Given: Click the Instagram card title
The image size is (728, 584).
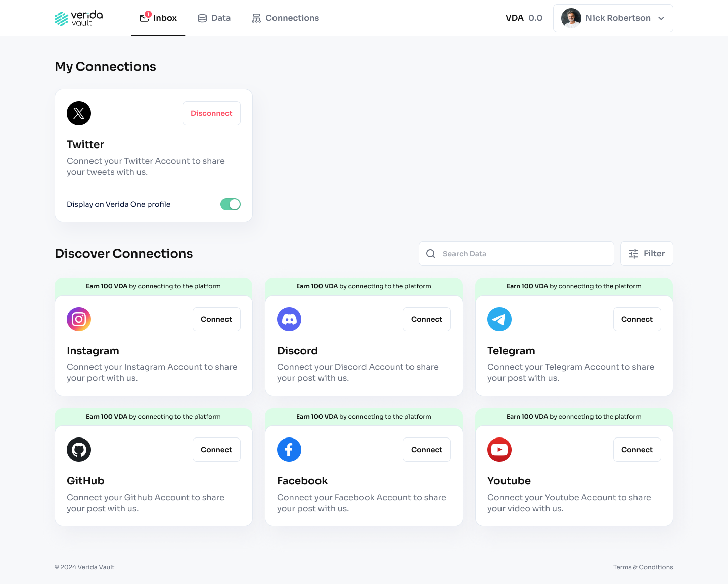Looking at the screenshot, I should [x=93, y=351].
